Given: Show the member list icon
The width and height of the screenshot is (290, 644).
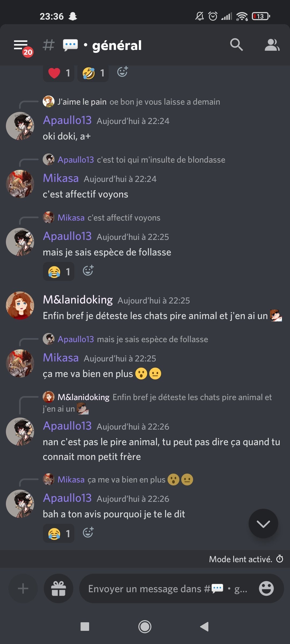Looking at the screenshot, I should coord(272,45).
